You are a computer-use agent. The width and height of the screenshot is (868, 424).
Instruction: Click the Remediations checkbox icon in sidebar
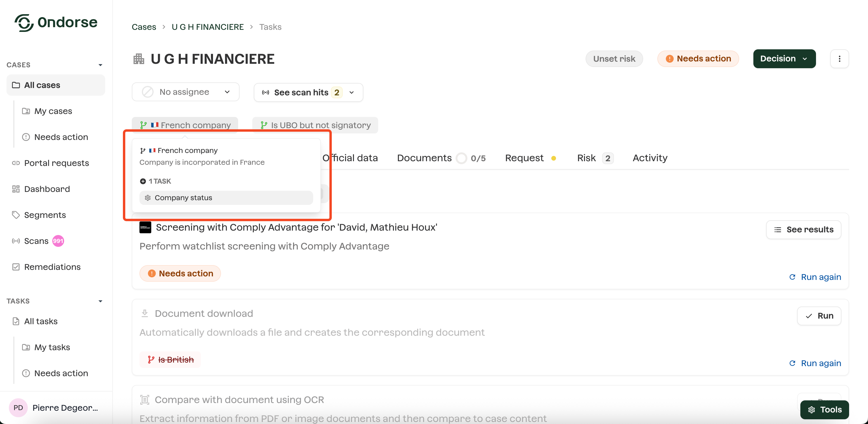(16, 267)
